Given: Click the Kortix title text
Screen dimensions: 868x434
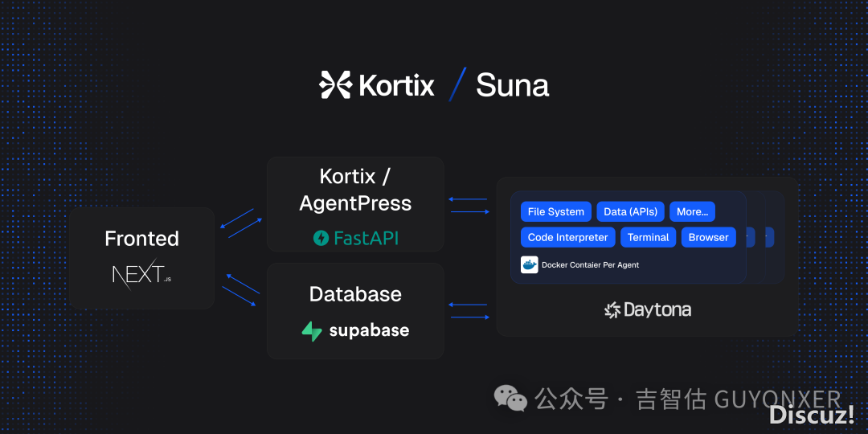Looking at the screenshot, I should coord(396,86).
